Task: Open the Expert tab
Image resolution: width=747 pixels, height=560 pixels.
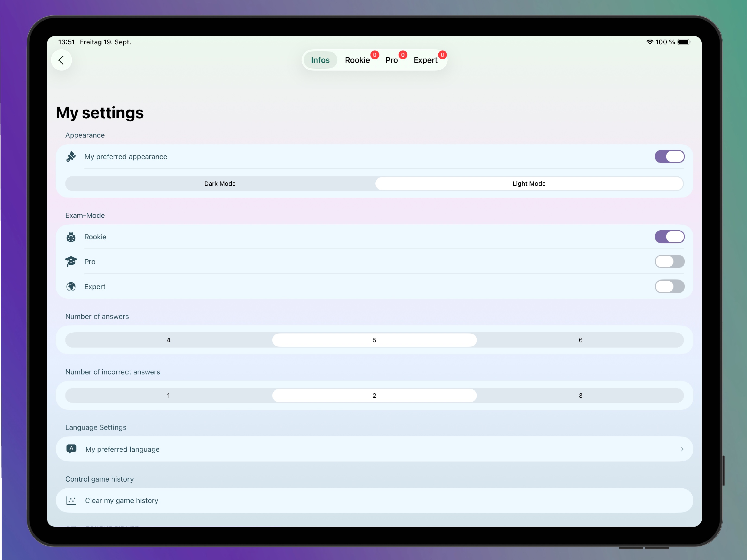Action: 426,60
